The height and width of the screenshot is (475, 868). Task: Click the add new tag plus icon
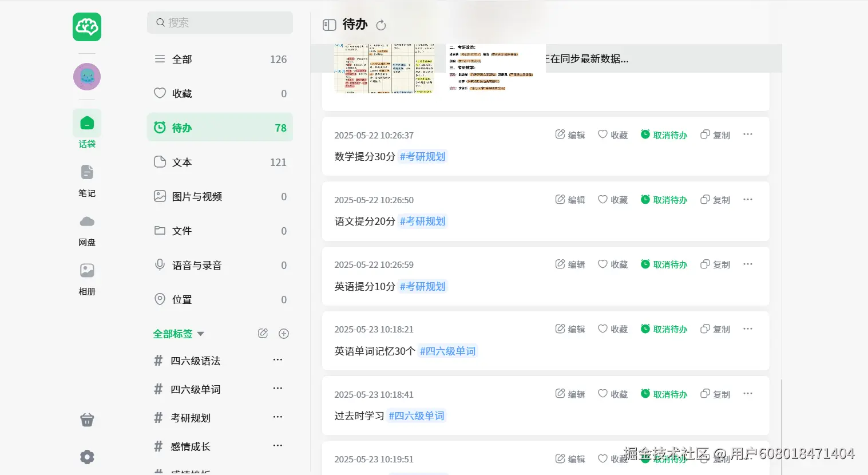[284, 334]
